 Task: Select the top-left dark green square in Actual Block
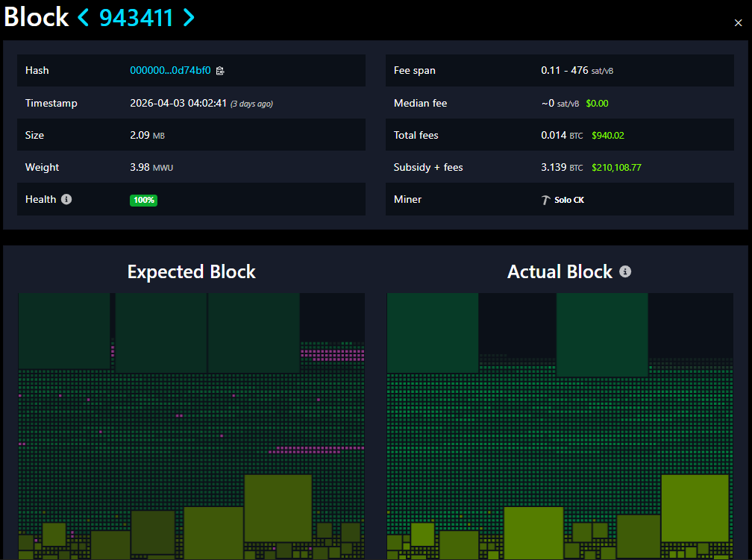[433, 333]
